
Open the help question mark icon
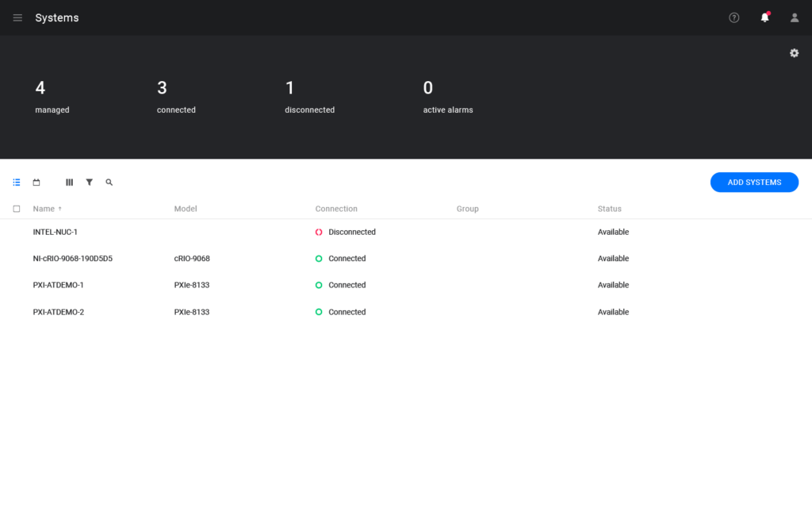pos(733,17)
